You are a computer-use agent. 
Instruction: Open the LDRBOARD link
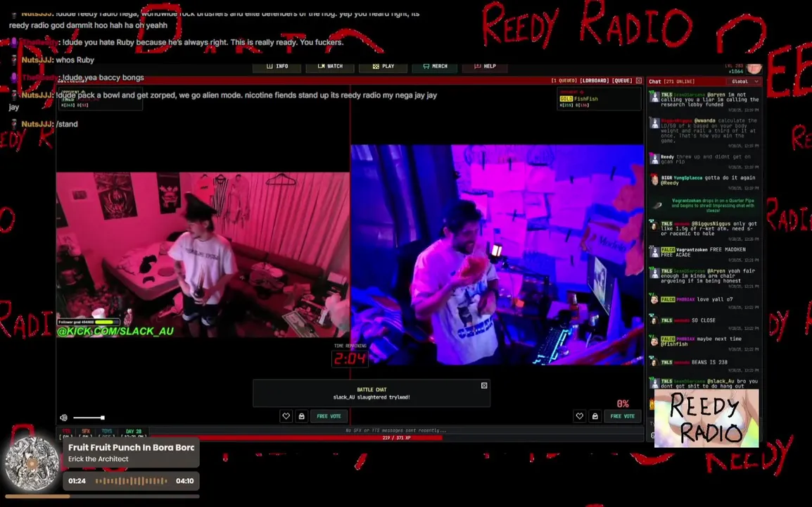pyautogui.click(x=594, y=81)
